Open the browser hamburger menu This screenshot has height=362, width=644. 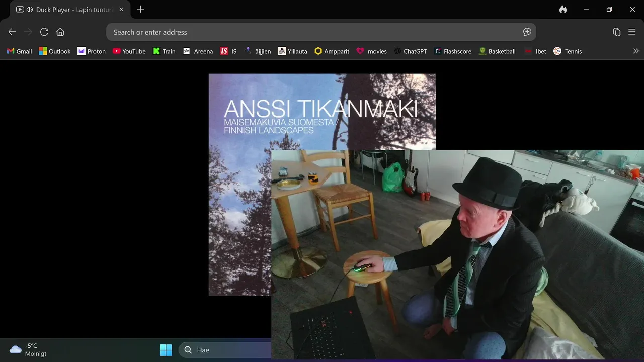632,32
